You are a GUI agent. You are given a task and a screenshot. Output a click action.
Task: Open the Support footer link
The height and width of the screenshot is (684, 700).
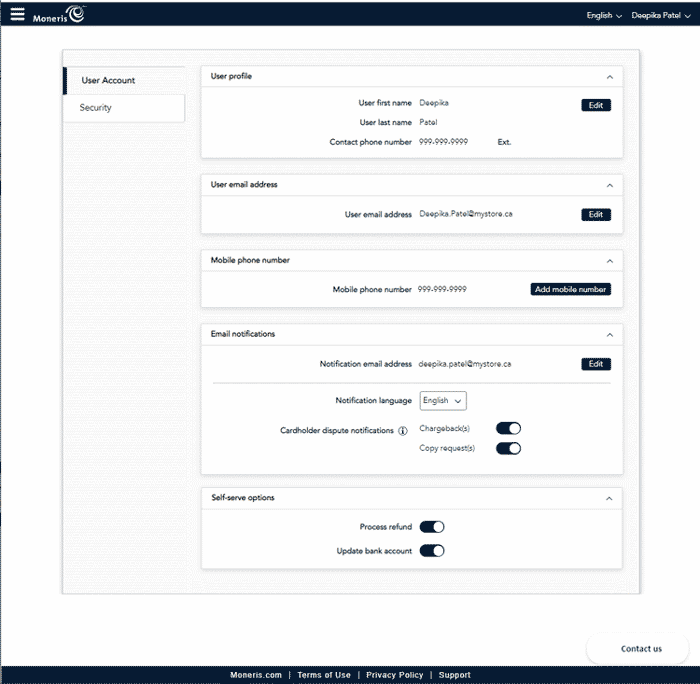coord(454,675)
